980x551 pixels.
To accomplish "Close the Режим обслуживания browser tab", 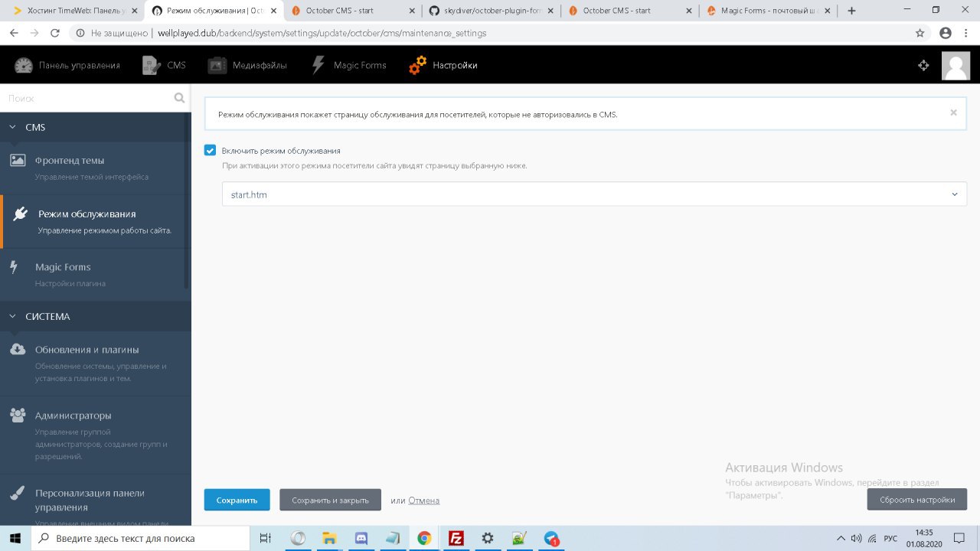I will [273, 11].
